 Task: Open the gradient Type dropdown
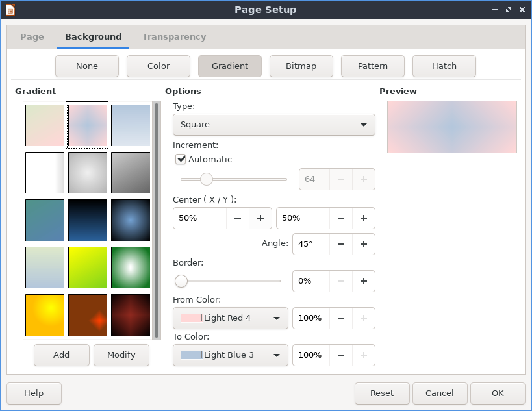click(274, 125)
